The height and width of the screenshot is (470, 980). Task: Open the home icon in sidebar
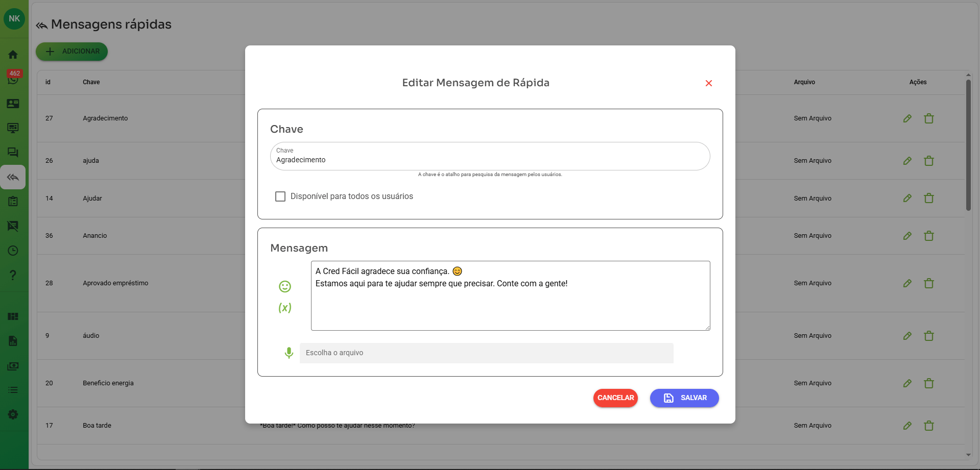click(x=13, y=55)
